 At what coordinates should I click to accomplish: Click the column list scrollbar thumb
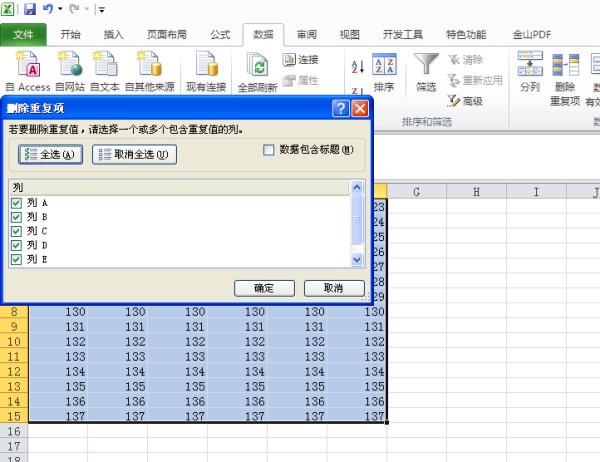pyautogui.click(x=357, y=220)
